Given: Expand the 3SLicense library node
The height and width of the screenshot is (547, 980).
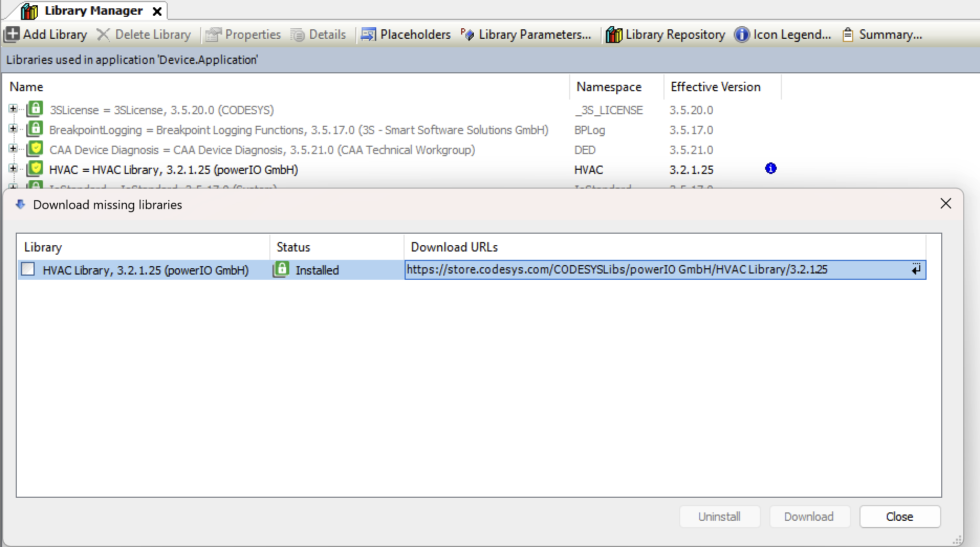Looking at the screenshot, I should [x=13, y=109].
